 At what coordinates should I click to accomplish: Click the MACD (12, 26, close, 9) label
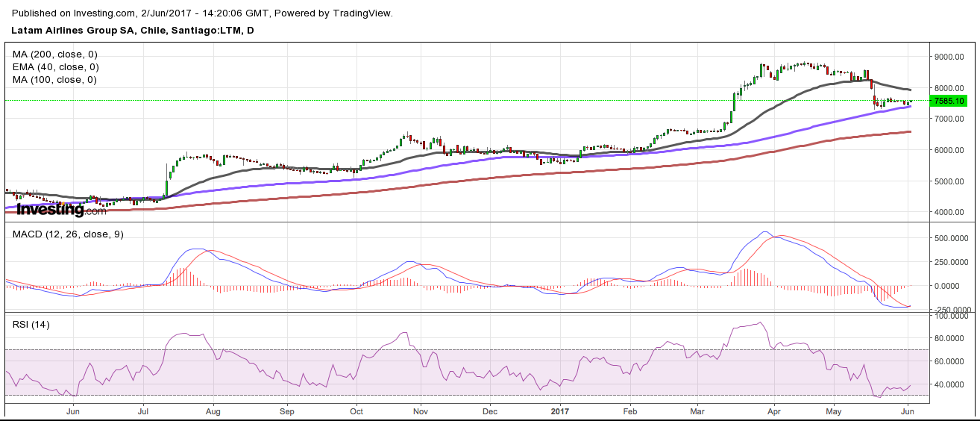tap(68, 234)
